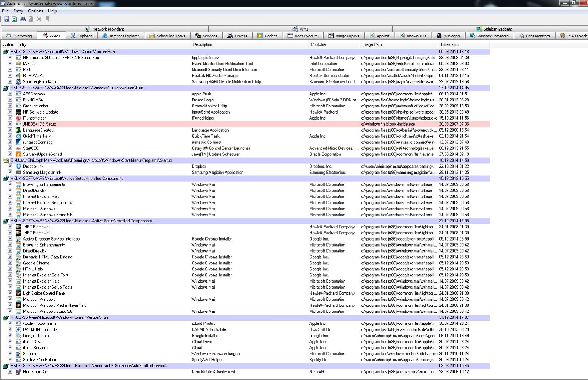Click the 'Nero Mobile Advertisment' description
Image resolution: width=588 pixels, height=380 pixels.
[x=213, y=372]
